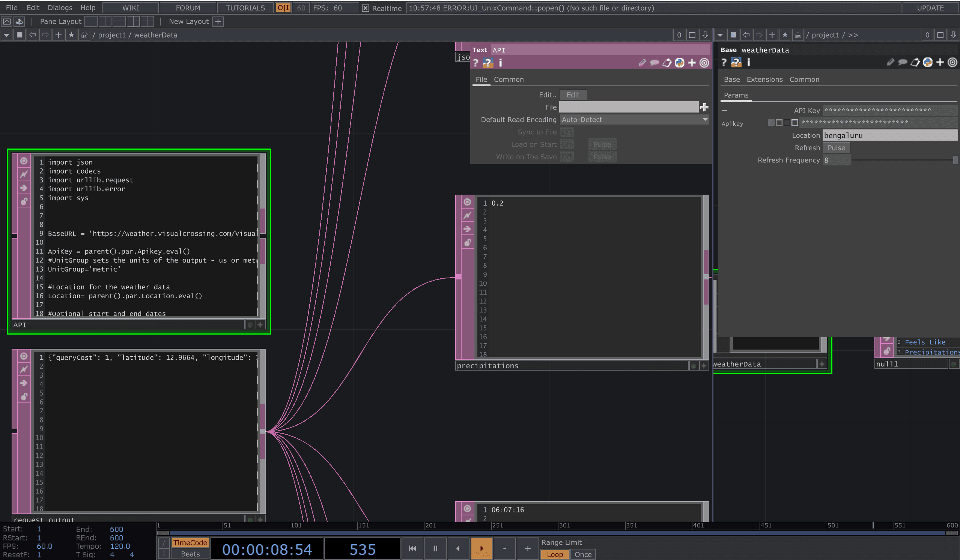Image resolution: width=960 pixels, height=560 pixels.
Task: Open Default Read Encoding dropdown
Action: tap(634, 120)
